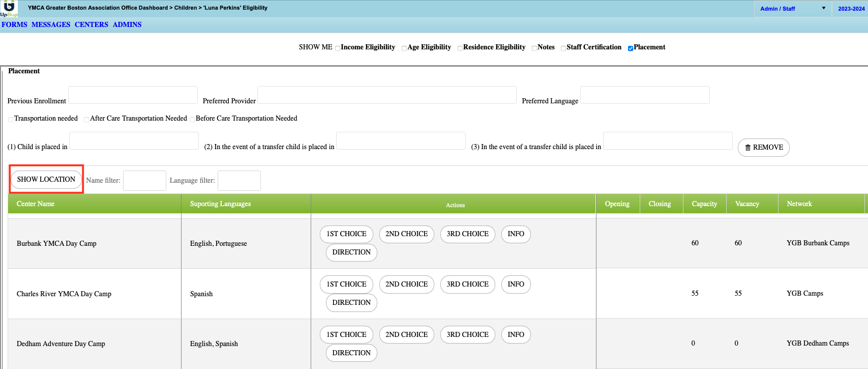Screen dimensions: 868x369
Task: Click the (3) transfer placement field
Action: tap(668, 141)
